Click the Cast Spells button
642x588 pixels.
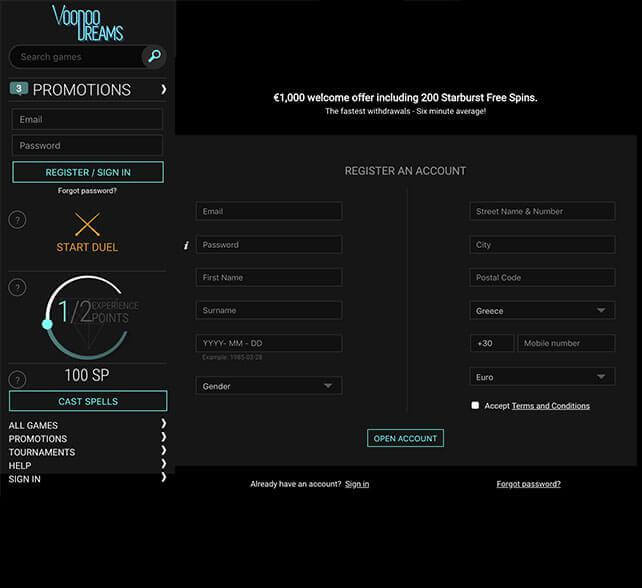[88, 401]
